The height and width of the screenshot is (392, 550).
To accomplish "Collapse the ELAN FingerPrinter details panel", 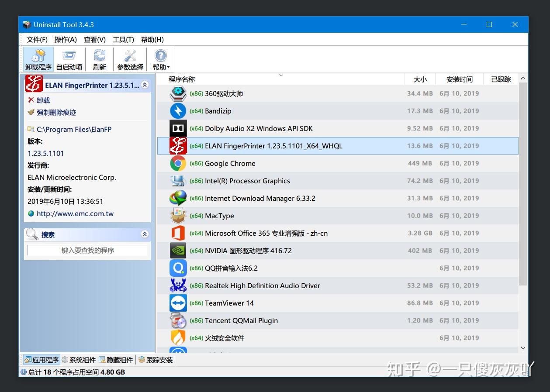I will 145,85.
